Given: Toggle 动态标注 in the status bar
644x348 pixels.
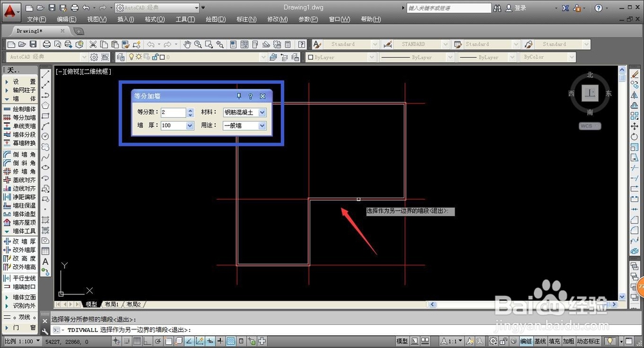Looking at the screenshot, I should 588,341.
